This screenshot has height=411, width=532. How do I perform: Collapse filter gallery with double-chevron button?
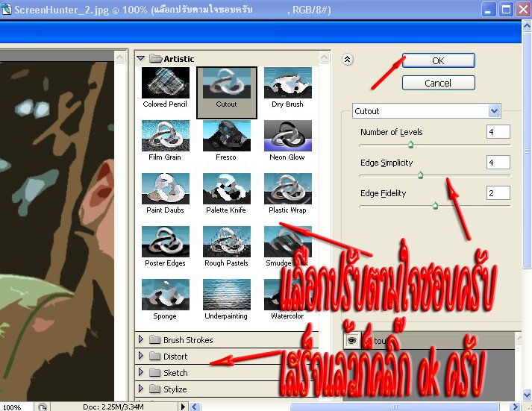348,60
